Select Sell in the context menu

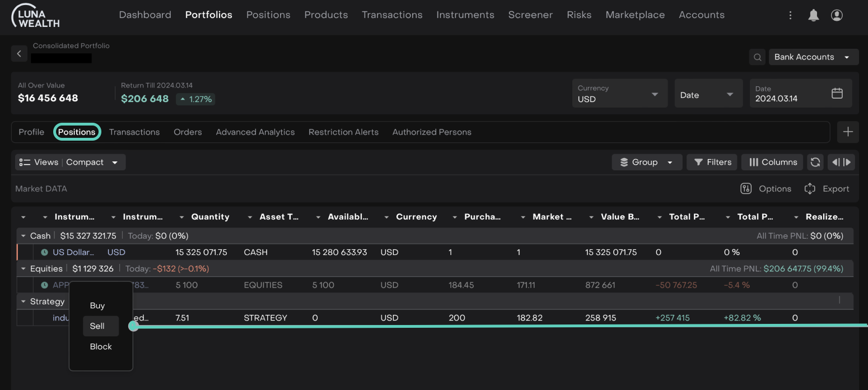point(98,326)
